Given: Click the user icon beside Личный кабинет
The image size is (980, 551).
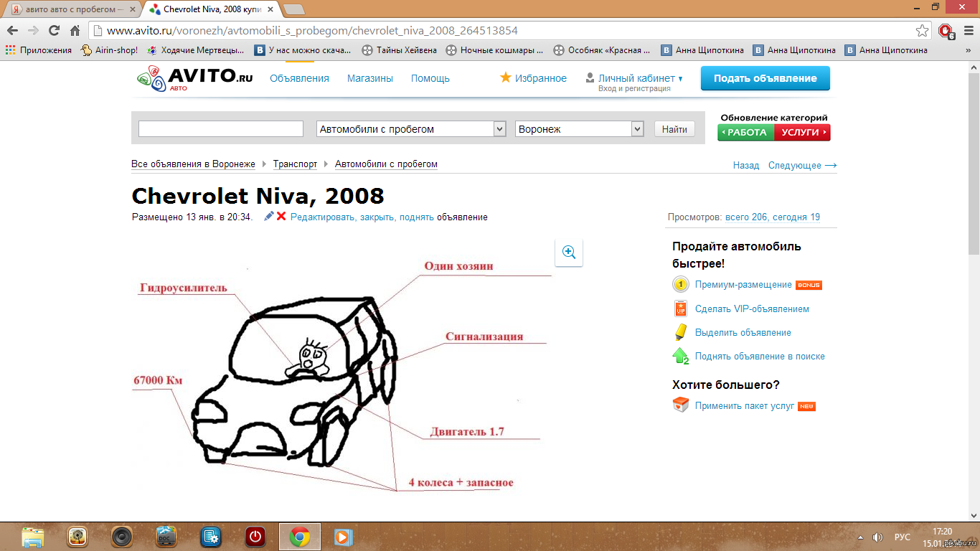Looking at the screenshot, I should 590,78.
